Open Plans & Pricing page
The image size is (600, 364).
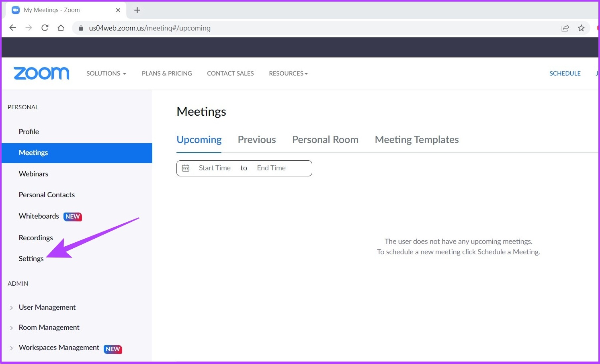pos(167,74)
